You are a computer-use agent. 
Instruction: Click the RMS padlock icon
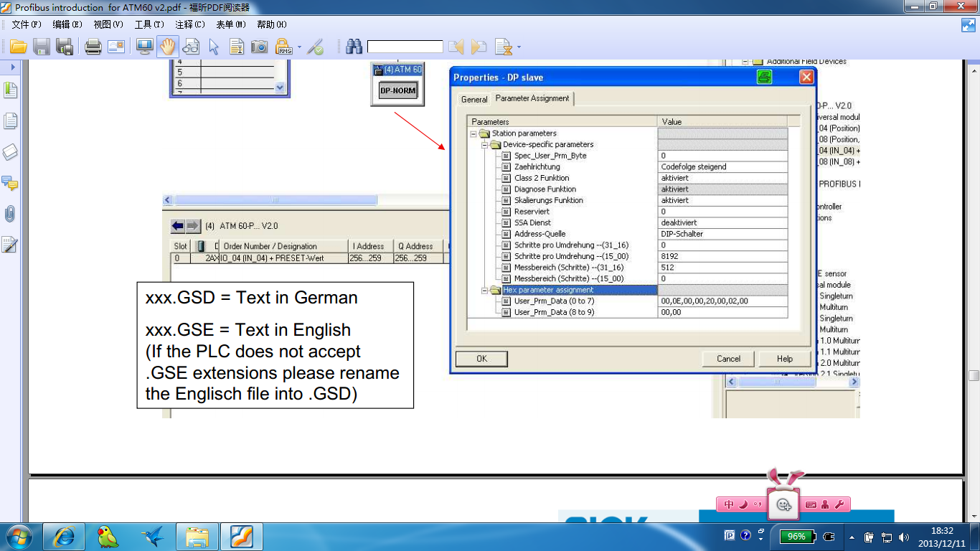(x=284, y=47)
